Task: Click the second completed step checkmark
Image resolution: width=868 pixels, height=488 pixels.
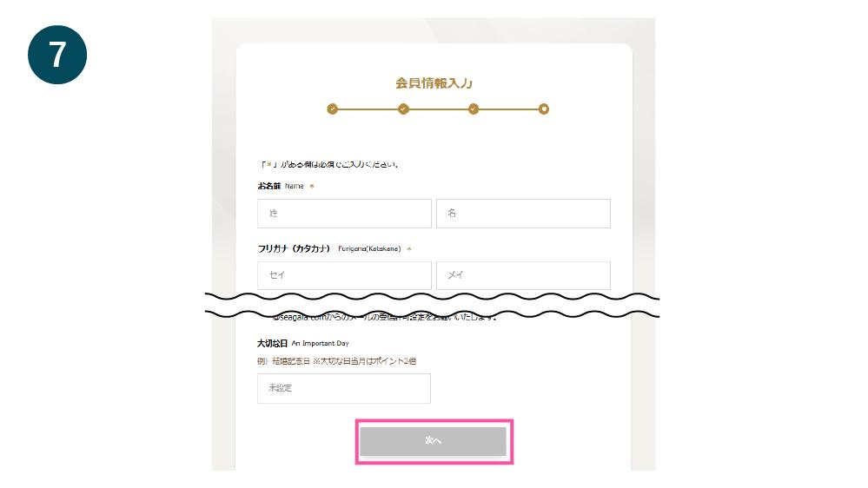Action: tap(403, 109)
